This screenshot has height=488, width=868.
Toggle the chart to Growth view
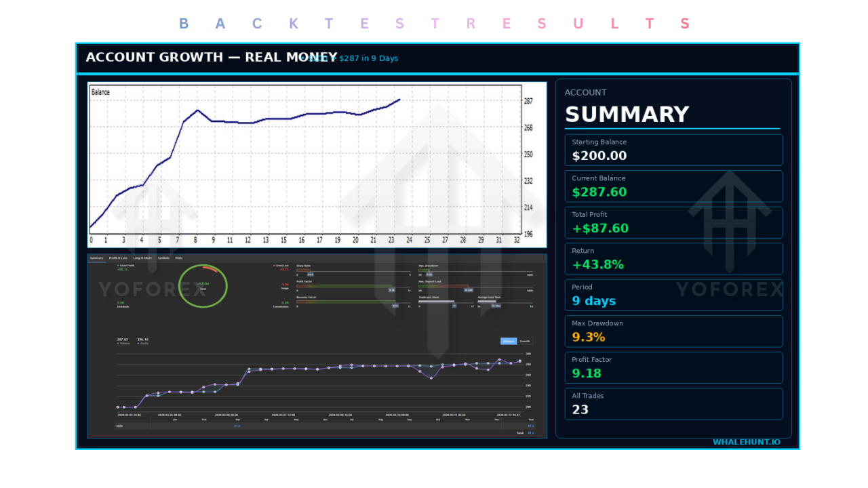[524, 342]
